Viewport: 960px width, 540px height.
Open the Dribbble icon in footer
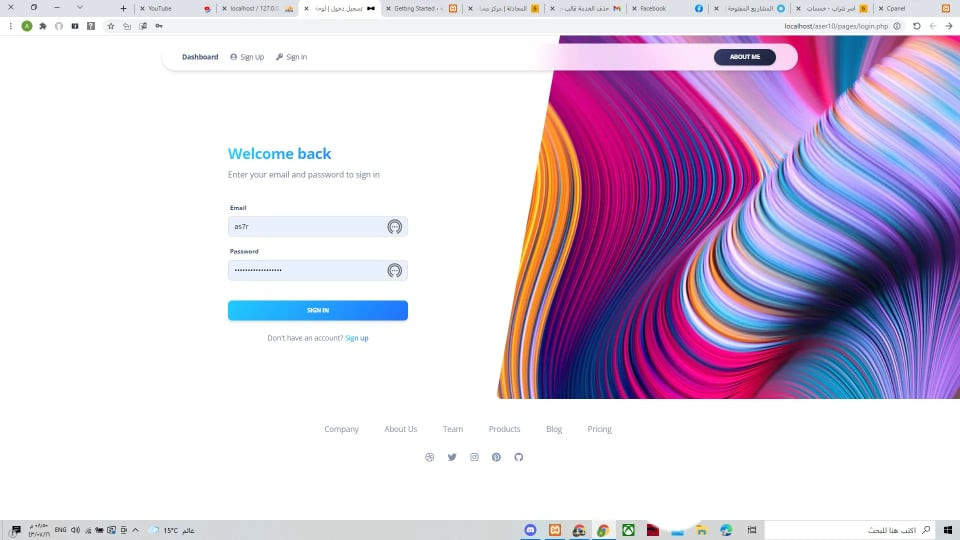point(429,457)
